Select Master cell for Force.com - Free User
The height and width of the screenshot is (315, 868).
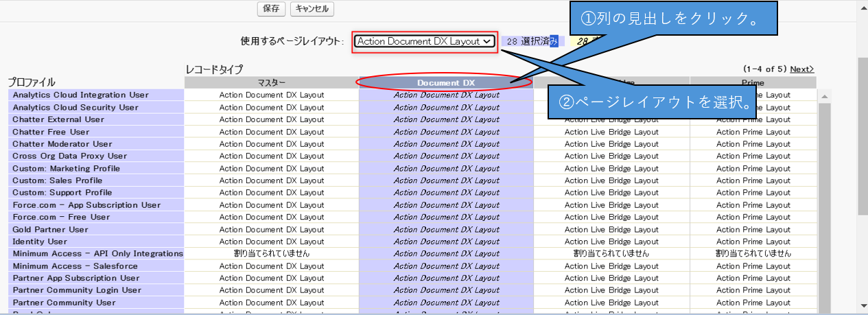point(271,217)
